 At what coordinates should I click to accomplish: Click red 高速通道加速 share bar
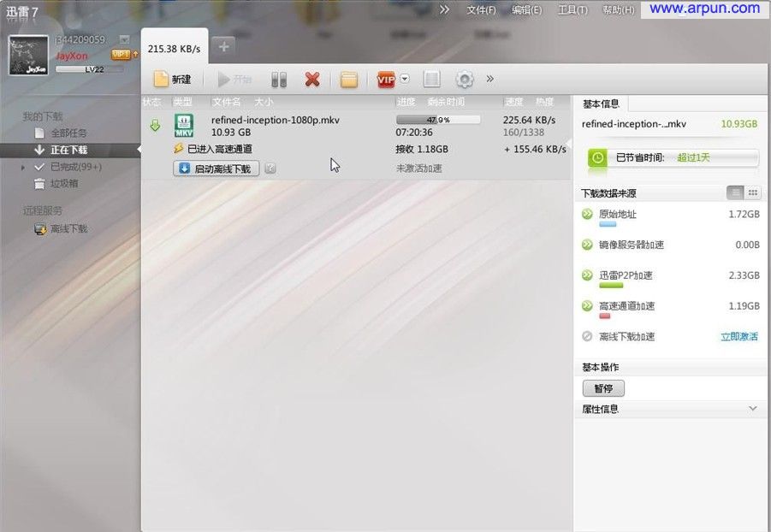(x=605, y=316)
